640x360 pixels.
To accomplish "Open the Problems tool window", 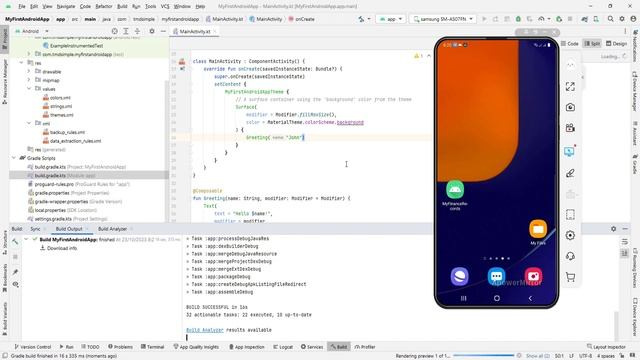I will click(120, 347).
